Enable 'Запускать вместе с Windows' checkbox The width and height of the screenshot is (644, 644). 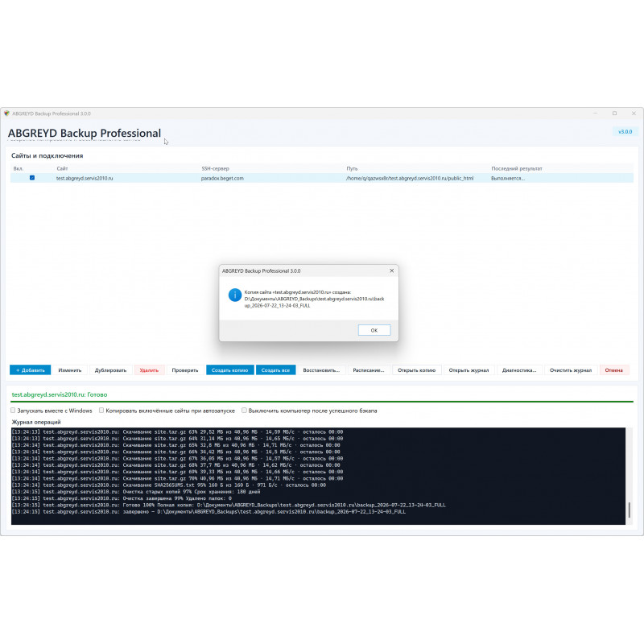click(x=13, y=411)
